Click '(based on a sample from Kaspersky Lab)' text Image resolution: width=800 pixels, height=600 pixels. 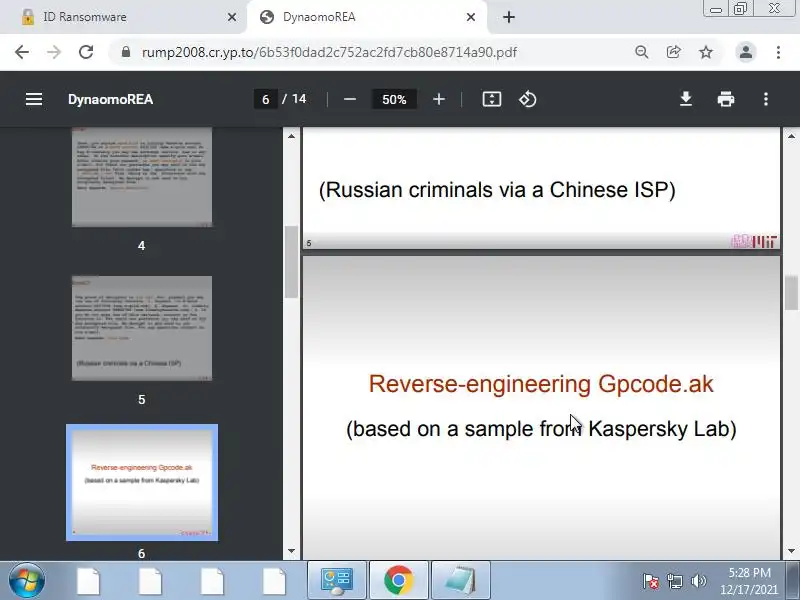point(541,429)
